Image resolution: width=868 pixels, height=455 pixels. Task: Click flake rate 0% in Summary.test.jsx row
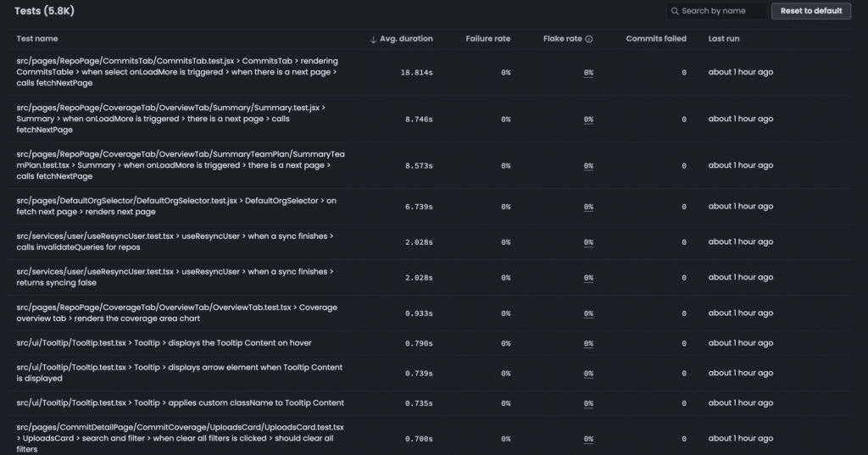pyautogui.click(x=588, y=119)
